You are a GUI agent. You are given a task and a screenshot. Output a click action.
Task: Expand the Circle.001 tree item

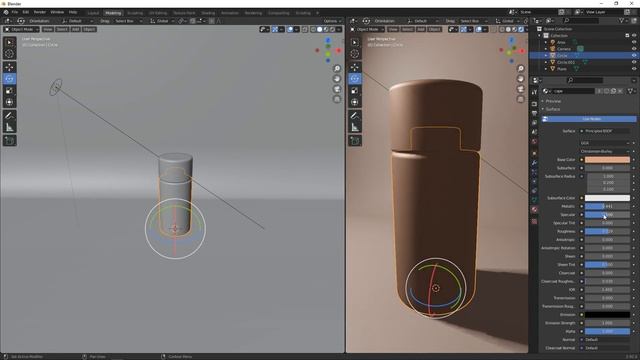[x=546, y=62]
